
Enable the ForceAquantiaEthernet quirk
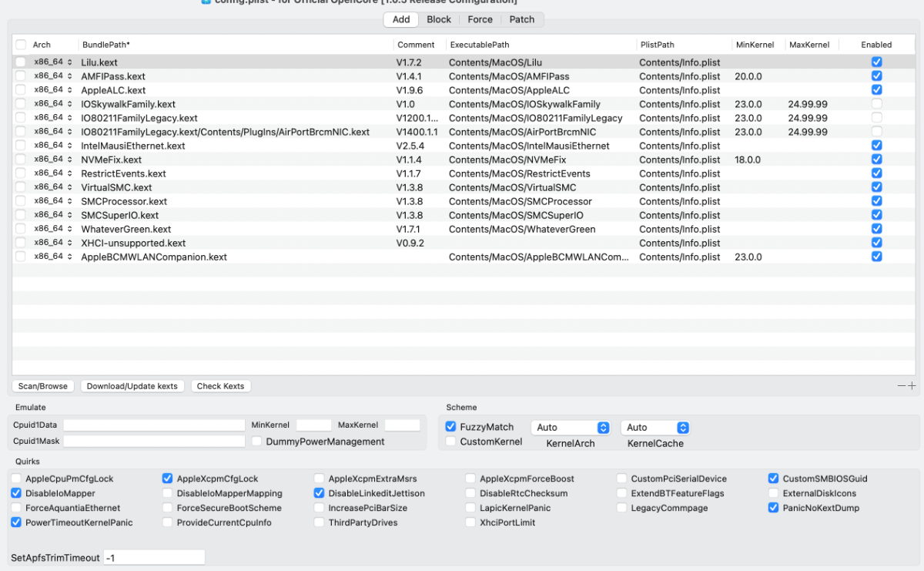(16, 508)
